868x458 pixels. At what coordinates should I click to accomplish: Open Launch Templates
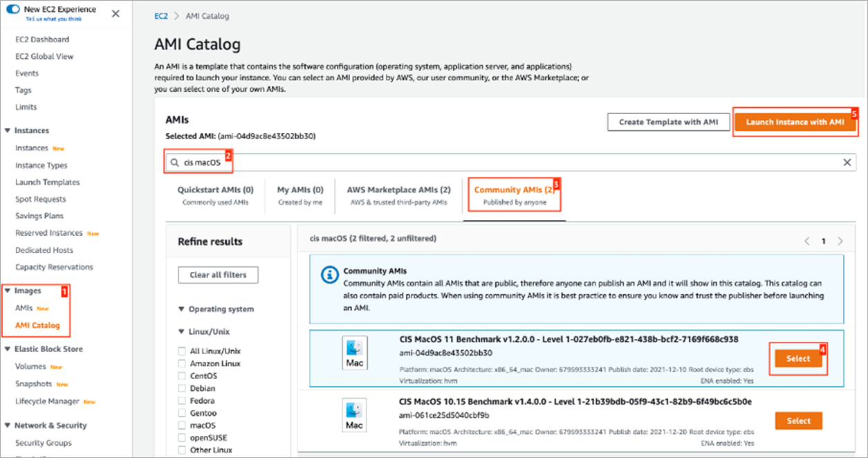coord(48,183)
